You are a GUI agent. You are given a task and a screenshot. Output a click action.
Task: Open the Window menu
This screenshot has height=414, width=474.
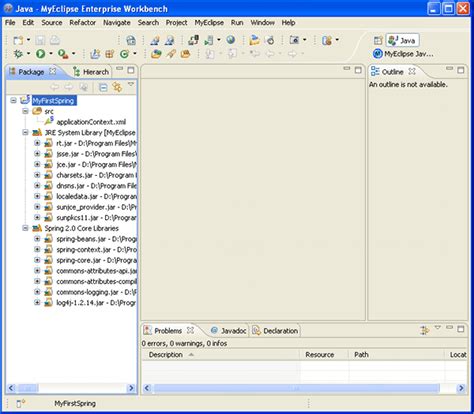pyautogui.click(x=262, y=23)
